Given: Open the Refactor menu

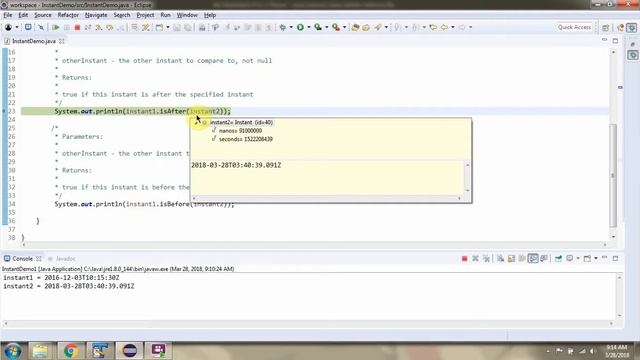Looking at the screenshot, I should point(68,15).
